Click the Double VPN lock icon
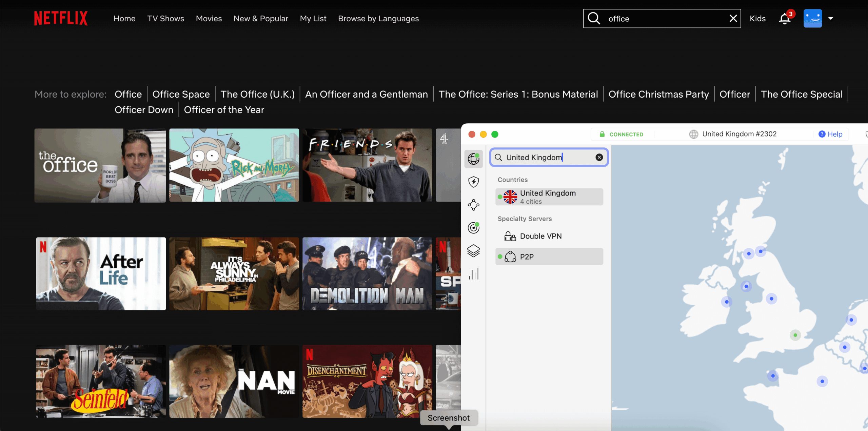868x431 pixels. (510, 236)
